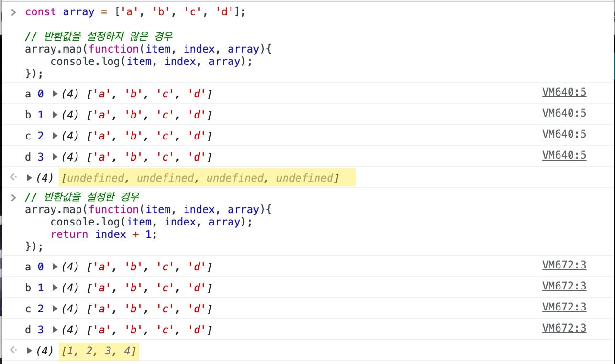615x364 pixels.
Task: Select the highlighted [1, 2, 3, 4] text
Action: tap(98, 350)
